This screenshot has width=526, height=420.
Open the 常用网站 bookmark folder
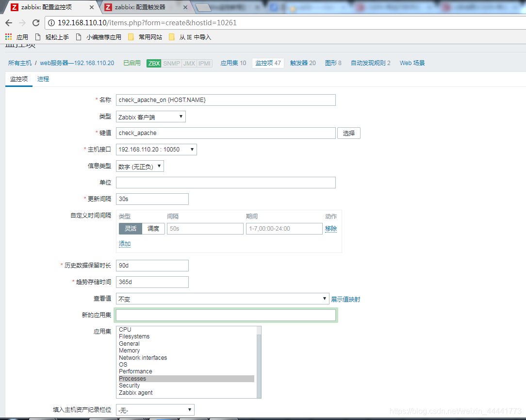[145, 37]
